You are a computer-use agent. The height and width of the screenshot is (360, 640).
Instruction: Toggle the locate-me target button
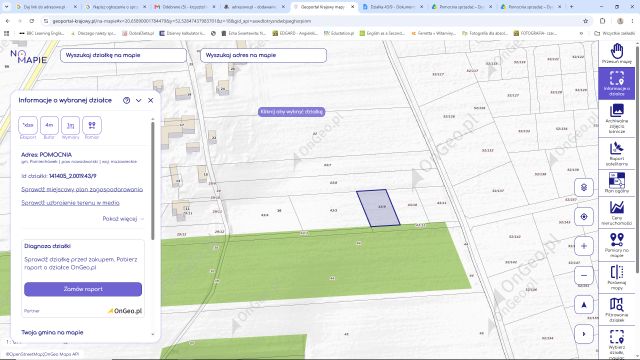[584, 217]
